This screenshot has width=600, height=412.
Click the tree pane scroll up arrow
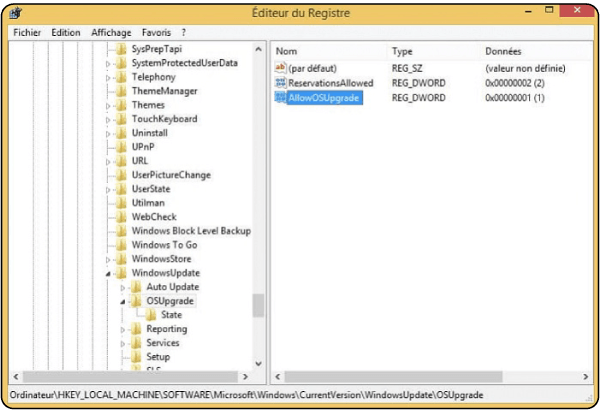point(259,49)
